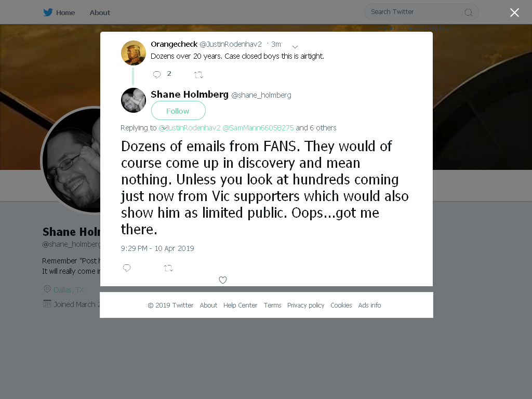Close the tweet overlay with X
This screenshot has height=399, width=532.
pyautogui.click(x=514, y=12)
